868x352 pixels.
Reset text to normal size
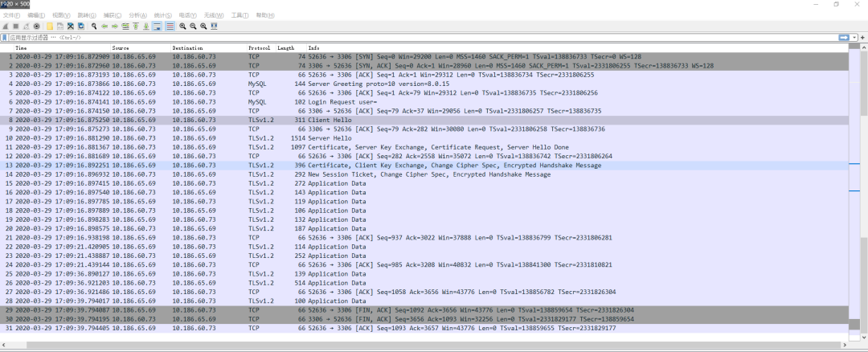tap(203, 26)
